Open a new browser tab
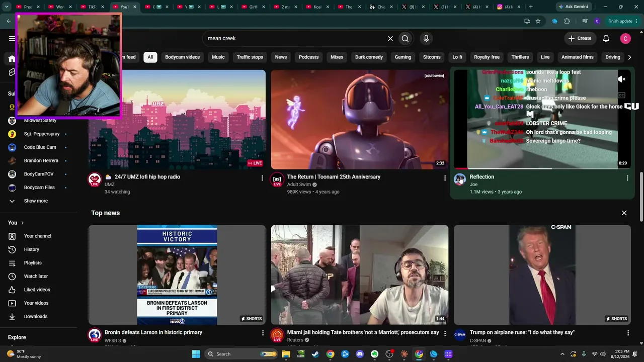This screenshot has width=644, height=362. click(531, 7)
